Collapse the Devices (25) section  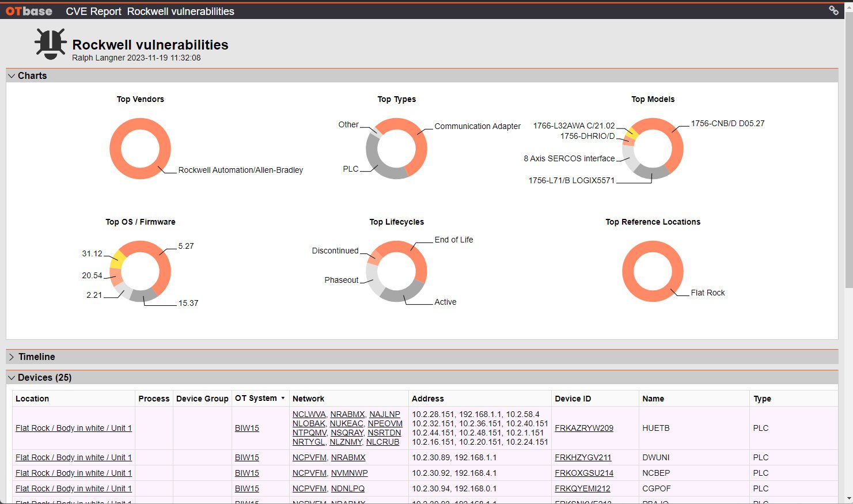click(12, 378)
